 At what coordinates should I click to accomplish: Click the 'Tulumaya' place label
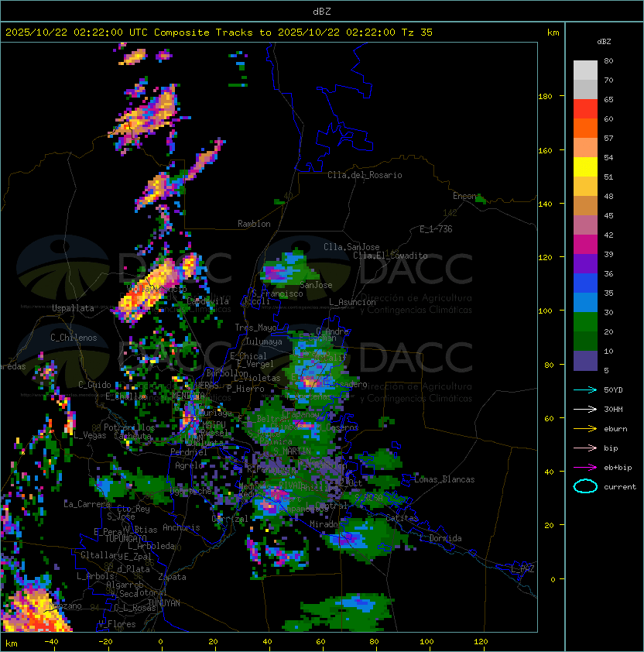(264, 341)
